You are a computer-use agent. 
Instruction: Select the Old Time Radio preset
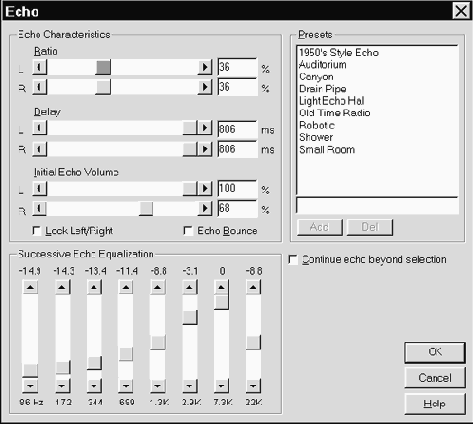335,113
